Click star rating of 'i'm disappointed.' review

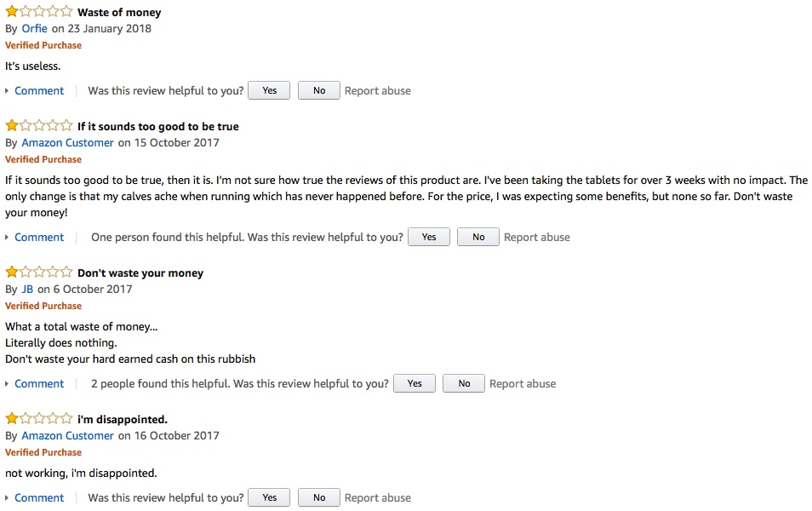click(39, 418)
